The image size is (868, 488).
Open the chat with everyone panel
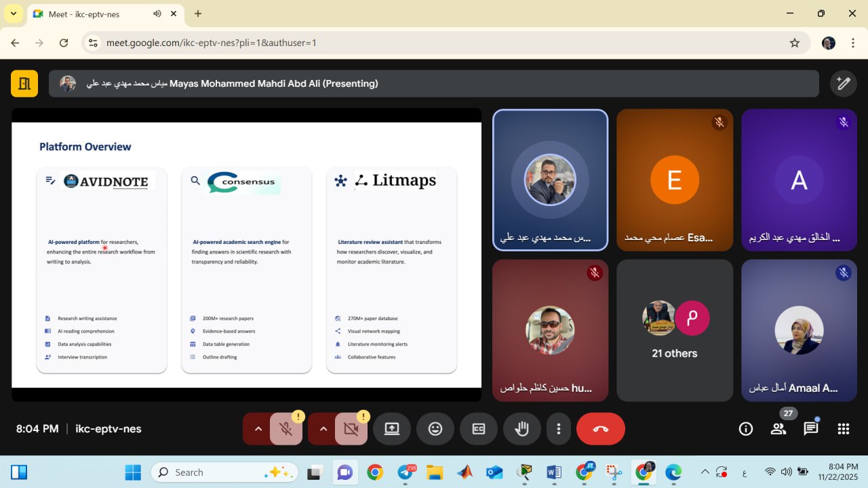coord(811,428)
